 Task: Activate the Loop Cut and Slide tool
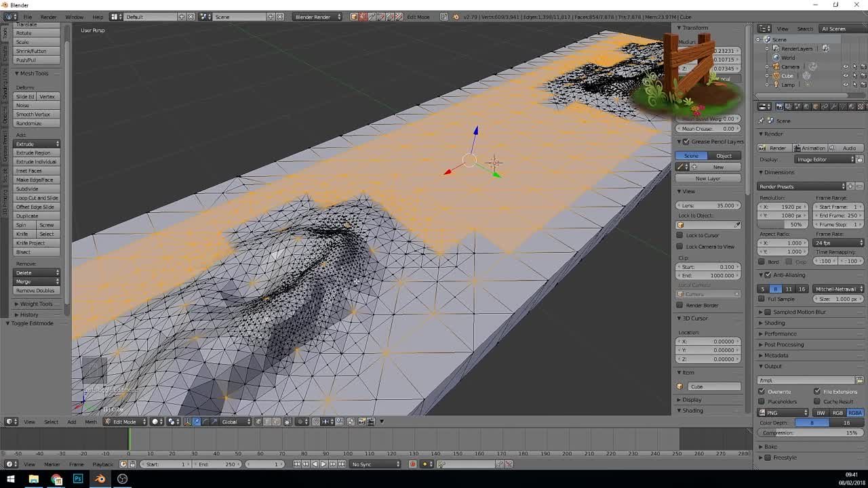click(34, 197)
